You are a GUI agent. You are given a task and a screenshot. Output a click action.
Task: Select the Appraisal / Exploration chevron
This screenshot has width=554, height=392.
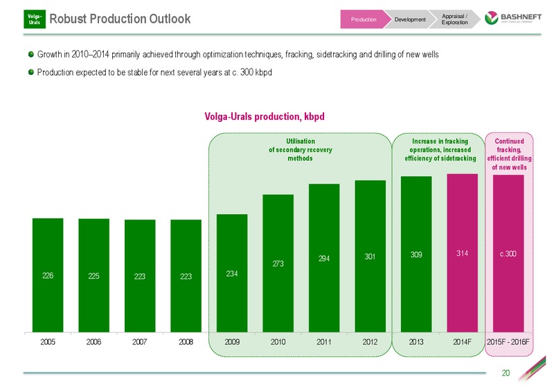455,19
